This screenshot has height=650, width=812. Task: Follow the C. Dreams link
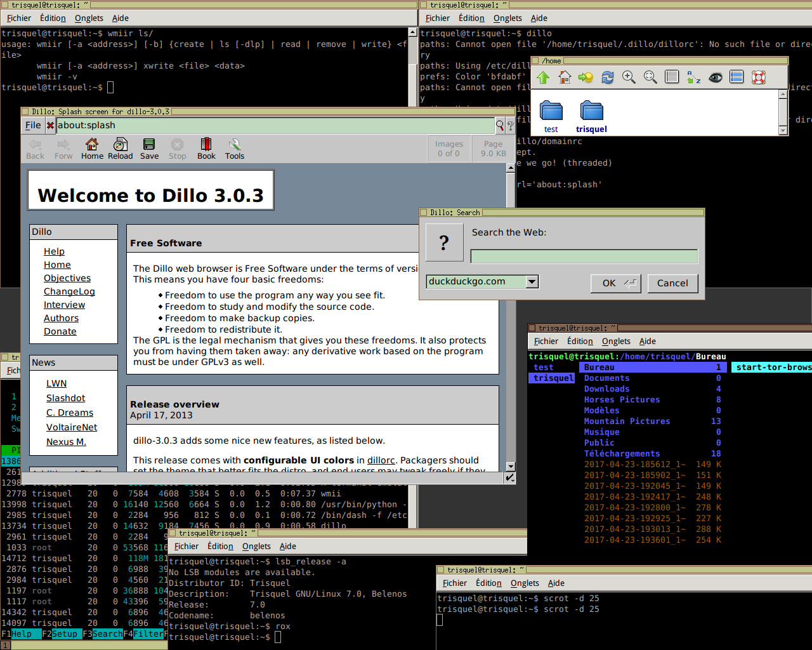click(x=70, y=413)
